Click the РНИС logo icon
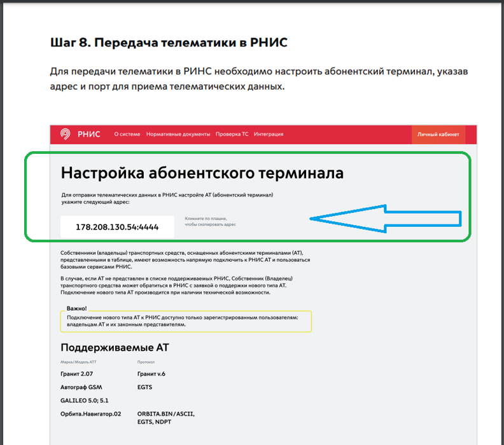Viewport: 504px width, 445px height. tap(66, 134)
